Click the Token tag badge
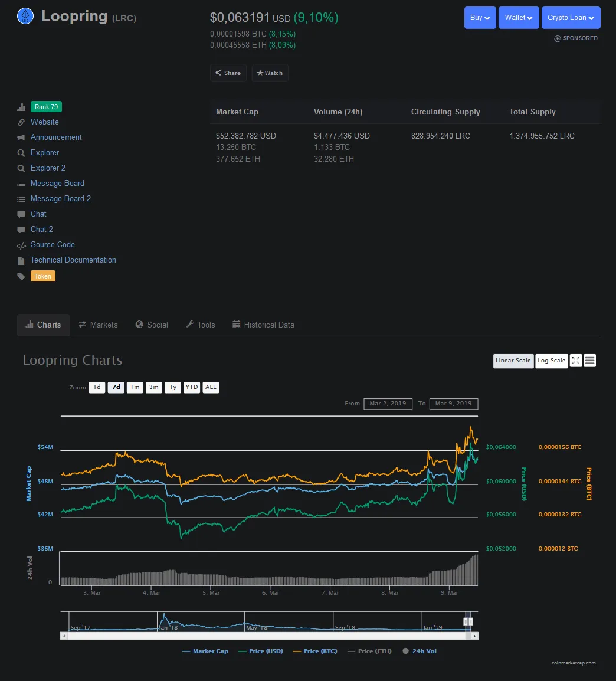The height and width of the screenshot is (681, 616). coord(43,276)
